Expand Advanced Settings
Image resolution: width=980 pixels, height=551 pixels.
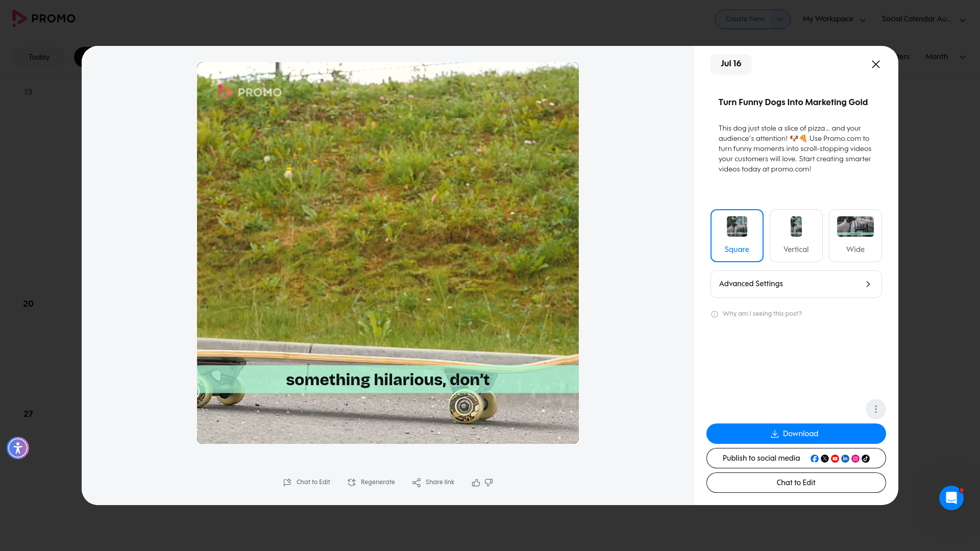click(x=796, y=284)
